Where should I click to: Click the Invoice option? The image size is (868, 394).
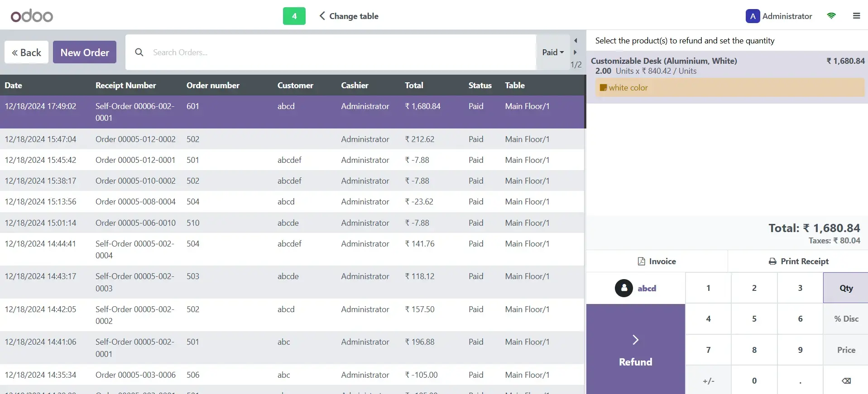pyautogui.click(x=657, y=261)
